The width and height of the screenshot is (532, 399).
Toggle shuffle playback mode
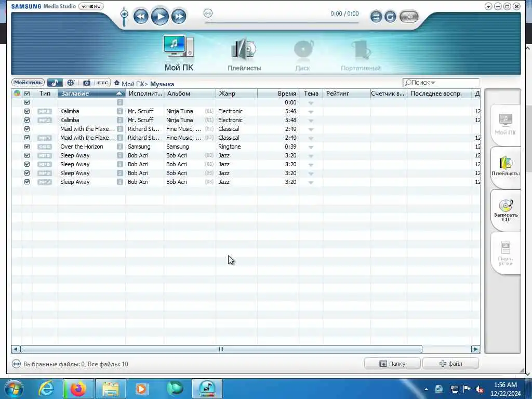(376, 16)
